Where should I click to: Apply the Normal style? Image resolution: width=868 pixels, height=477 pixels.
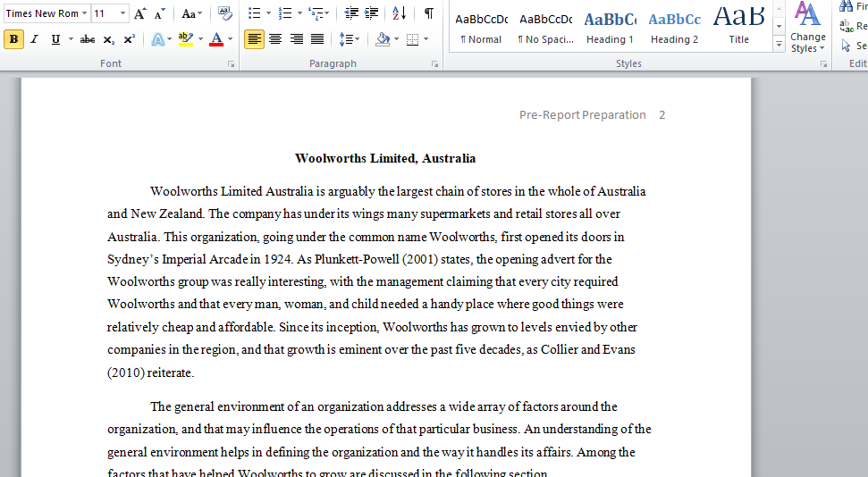[x=481, y=28]
